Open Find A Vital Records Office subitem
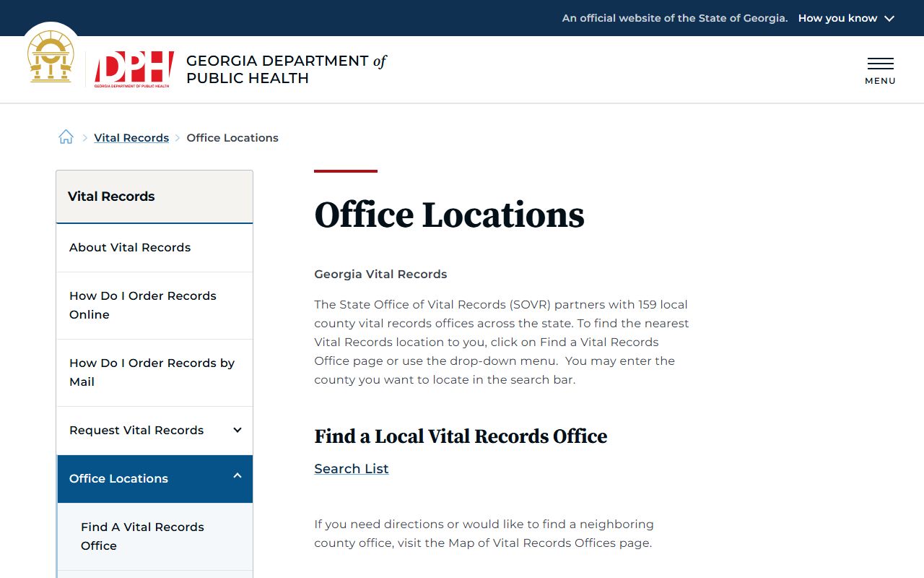Screen dimensions: 924x578 (x=154, y=537)
